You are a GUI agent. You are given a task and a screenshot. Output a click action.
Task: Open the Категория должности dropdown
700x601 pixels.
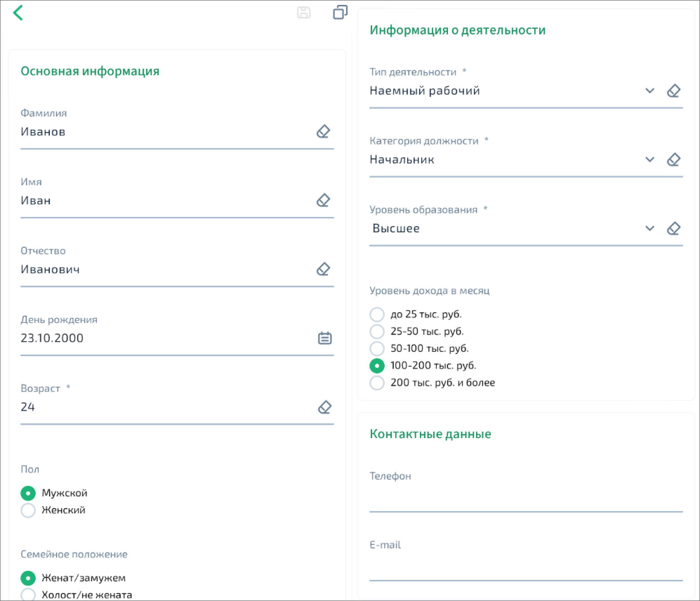point(650,160)
